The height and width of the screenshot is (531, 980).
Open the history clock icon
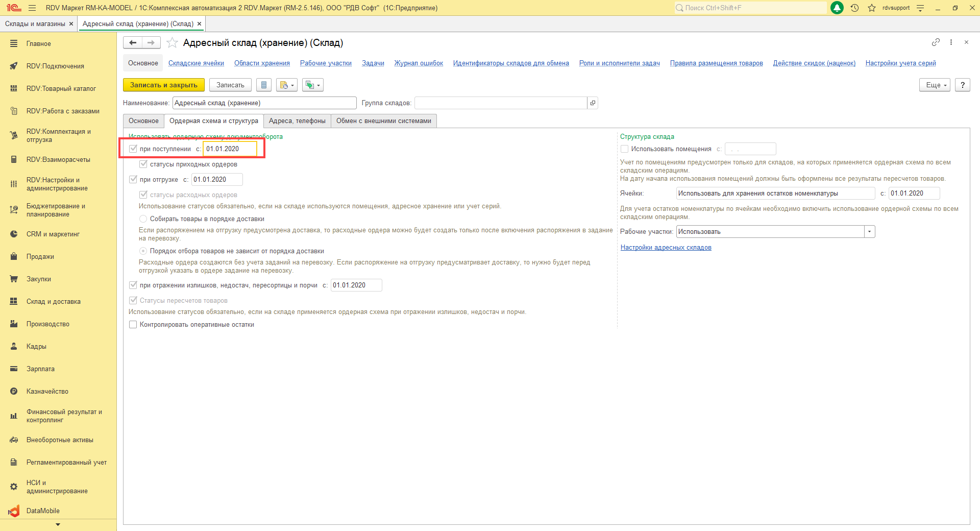tap(854, 8)
